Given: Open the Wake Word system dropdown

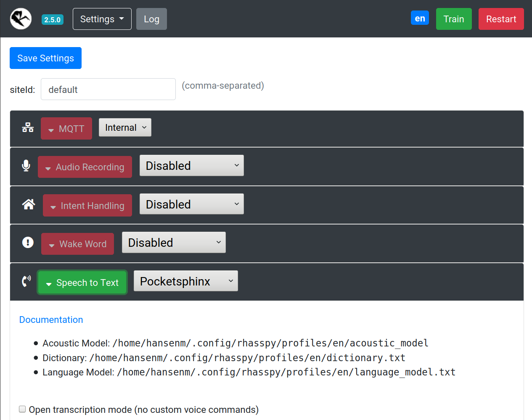Looking at the screenshot, I should point(174,242).
